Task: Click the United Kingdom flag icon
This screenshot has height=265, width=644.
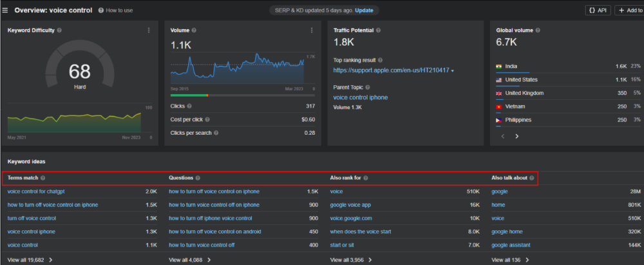Action: (x=499, y=93)
